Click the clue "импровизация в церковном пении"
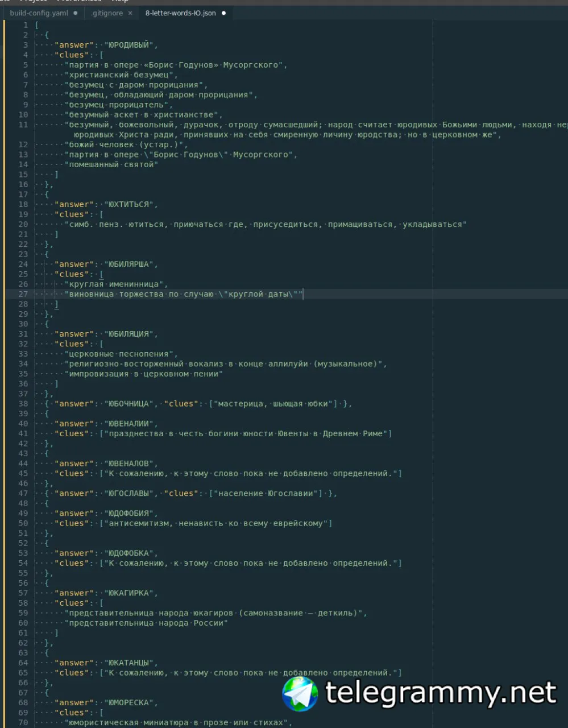 pyautogui.click(x=143, y=374)
